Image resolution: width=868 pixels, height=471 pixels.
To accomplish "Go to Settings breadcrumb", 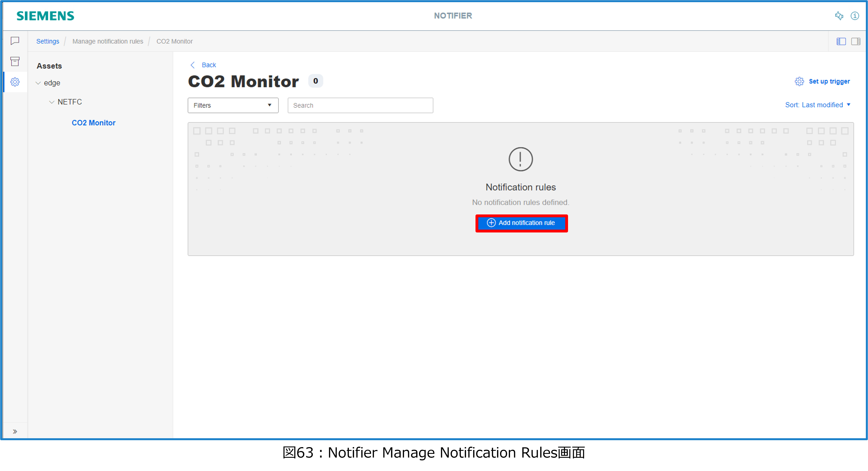I will pos(48,41).
